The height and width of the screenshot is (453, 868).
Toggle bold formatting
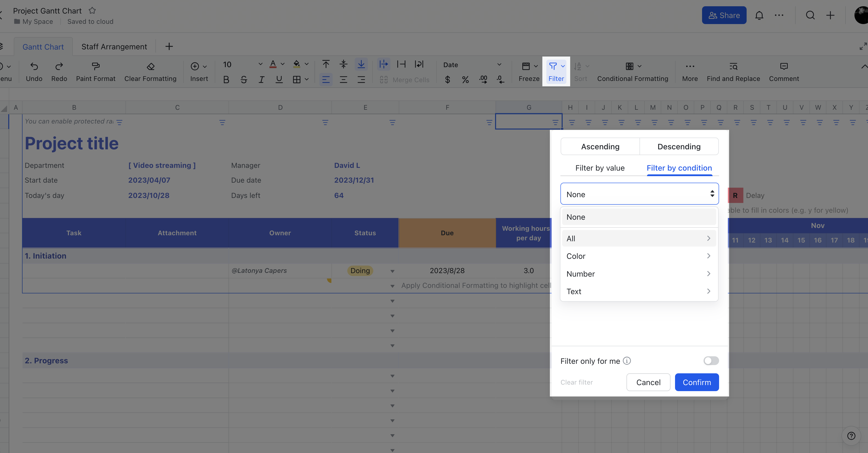point(226,80)
